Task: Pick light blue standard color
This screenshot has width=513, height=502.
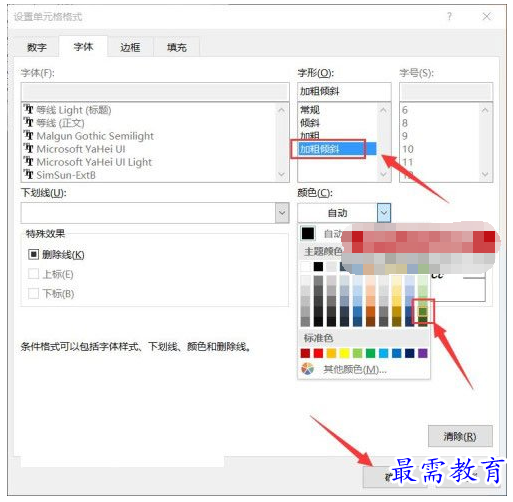Action: [383, 353]
